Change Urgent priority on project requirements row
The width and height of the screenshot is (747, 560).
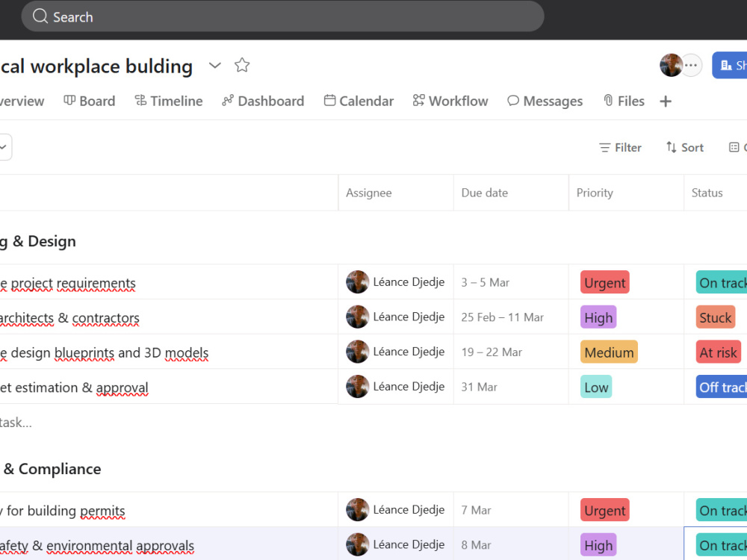coord(604,282)
